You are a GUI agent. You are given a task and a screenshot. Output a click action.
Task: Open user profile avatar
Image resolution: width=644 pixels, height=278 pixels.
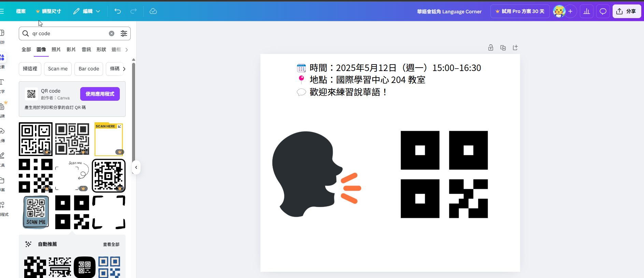[x=559, y=11]
